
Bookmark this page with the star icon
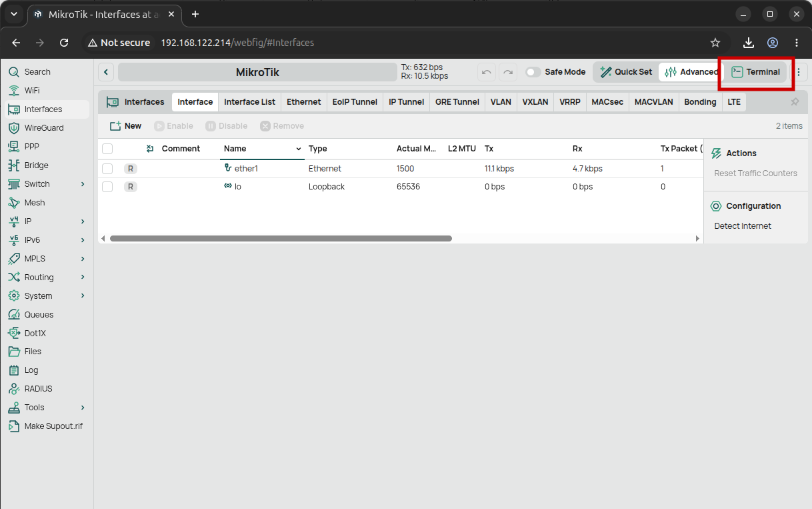pos(715,43)
